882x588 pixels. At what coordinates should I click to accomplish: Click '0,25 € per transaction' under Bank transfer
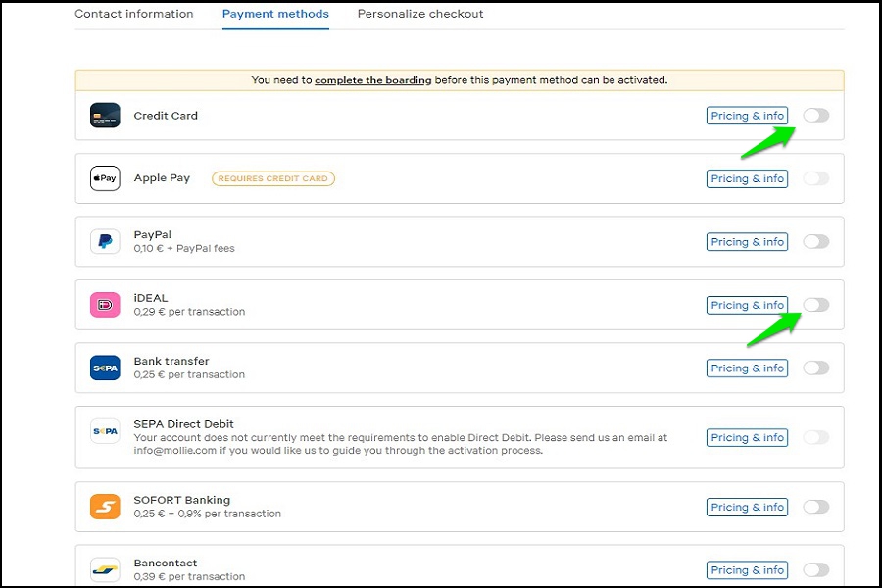(x=189, y=374)
